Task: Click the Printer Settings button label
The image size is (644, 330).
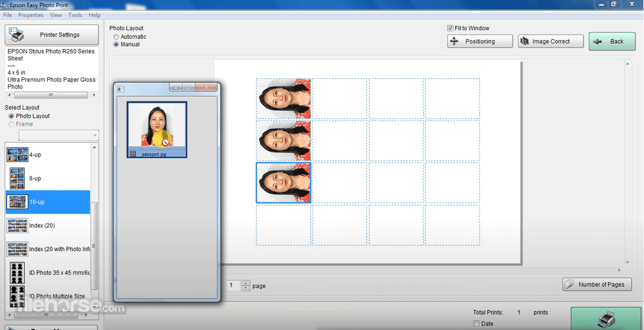Action: (60, 35)
